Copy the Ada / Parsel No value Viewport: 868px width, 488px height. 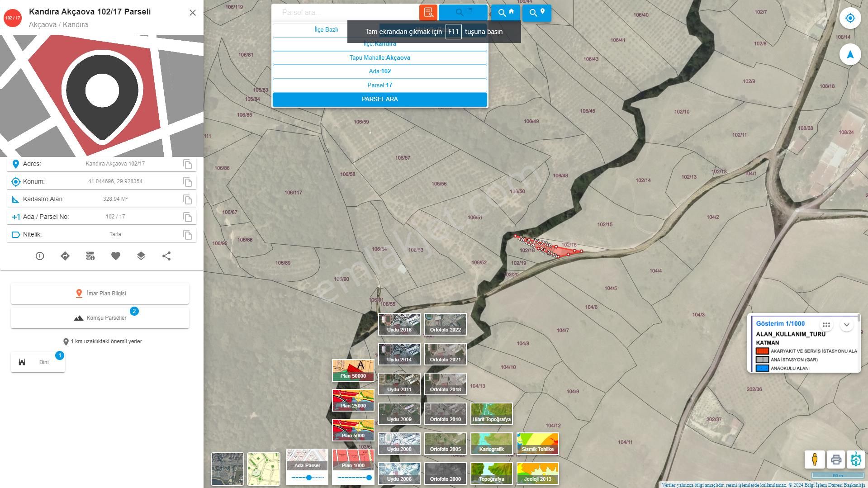[x=187, y=217]
